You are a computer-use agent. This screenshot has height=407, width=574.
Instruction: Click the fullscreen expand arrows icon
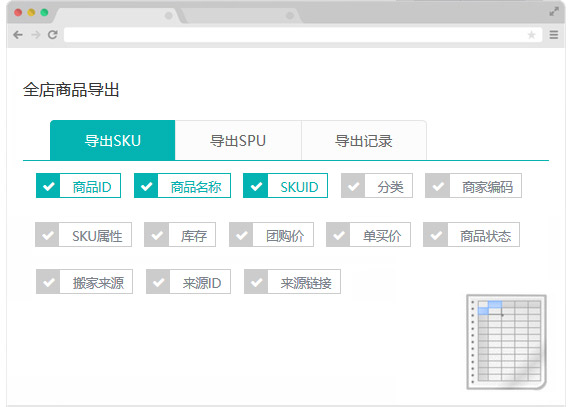[x=554, y=12]
